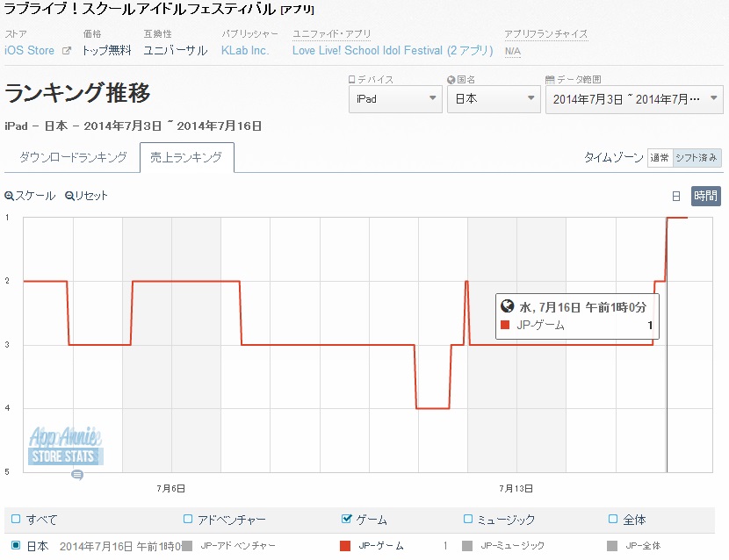Click the N/A app franchise link
Viewport: 729px width, 560px height.
513,51
